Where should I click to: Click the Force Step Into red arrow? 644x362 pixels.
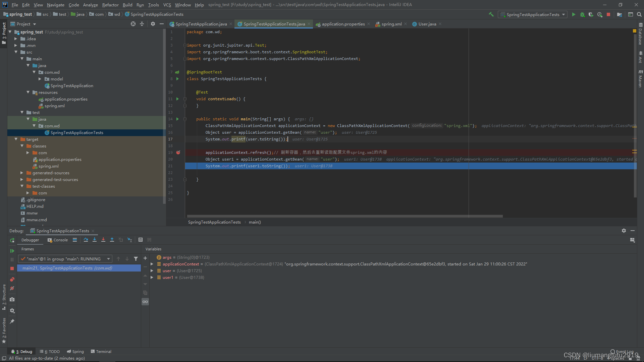click(x=103, y=240)
